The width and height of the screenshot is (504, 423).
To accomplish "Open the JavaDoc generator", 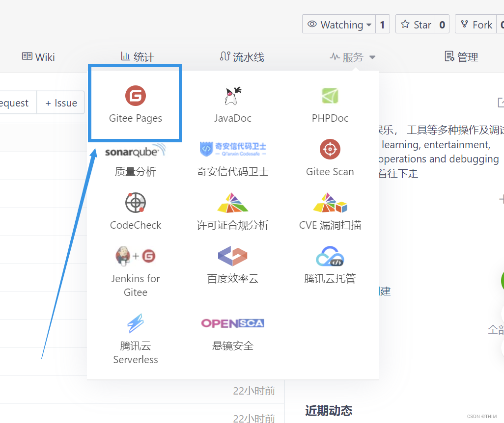I will pos(232,103).
